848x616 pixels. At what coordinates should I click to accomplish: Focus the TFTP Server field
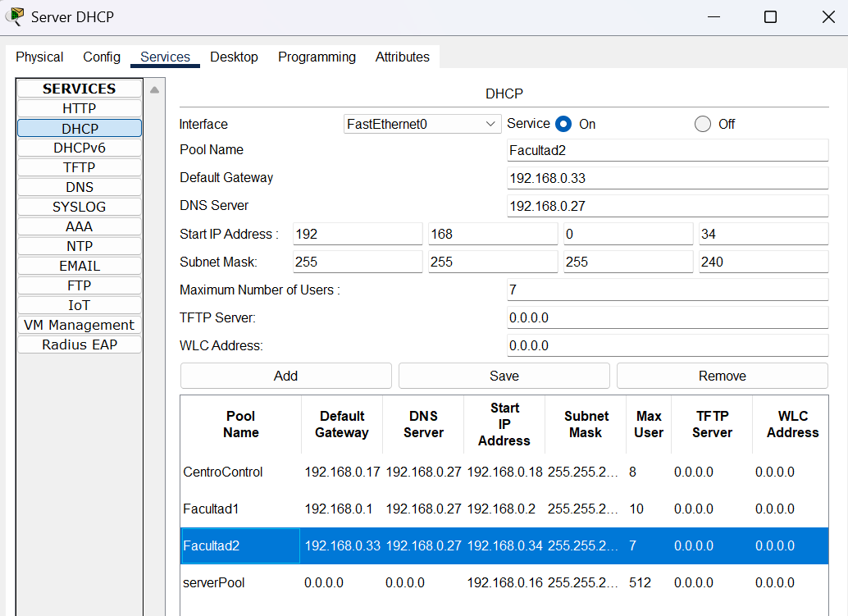click(x=668, y=317)
